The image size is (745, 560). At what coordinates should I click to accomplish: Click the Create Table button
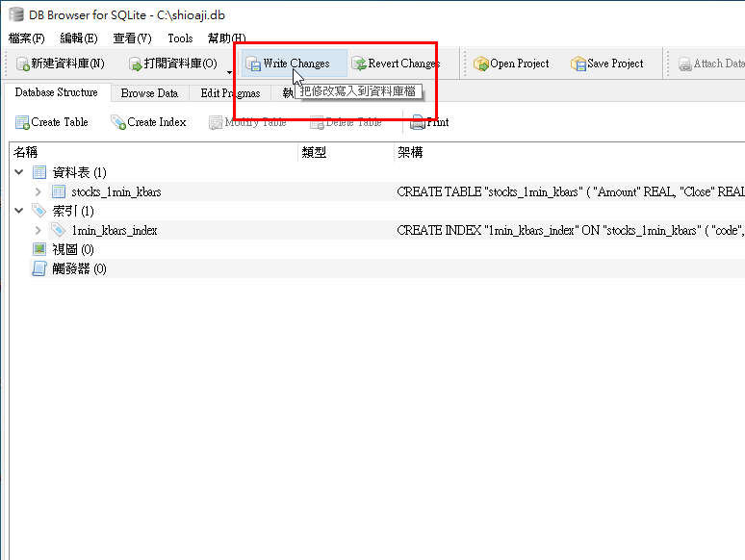pyautogui.click(x=52, y=122)
